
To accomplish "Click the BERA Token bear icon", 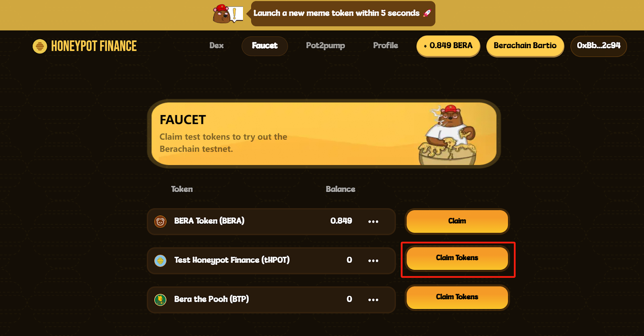I will coord(160,221).
